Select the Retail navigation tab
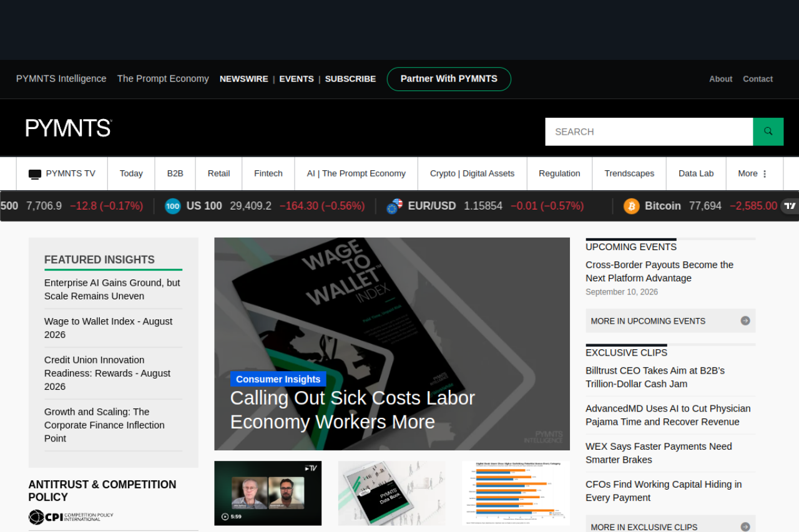 coord(219,173)
